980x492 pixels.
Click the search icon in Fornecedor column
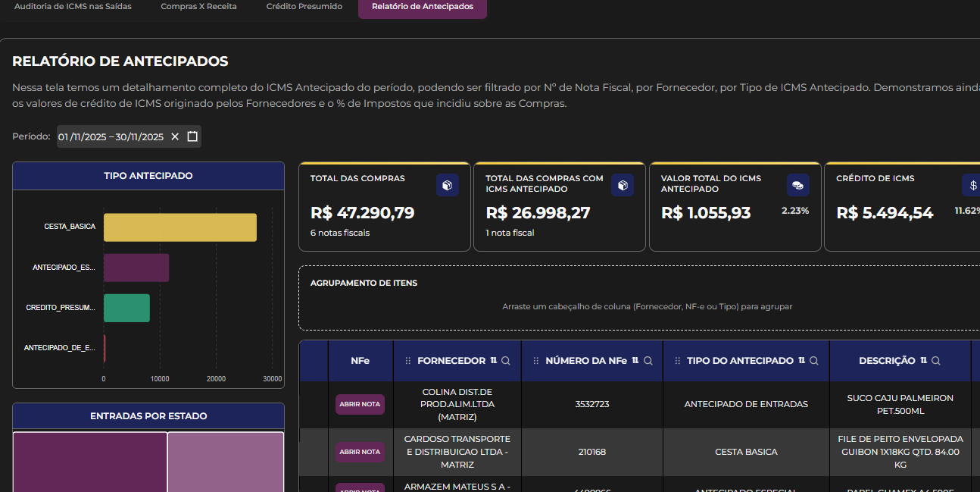[506, 361]
